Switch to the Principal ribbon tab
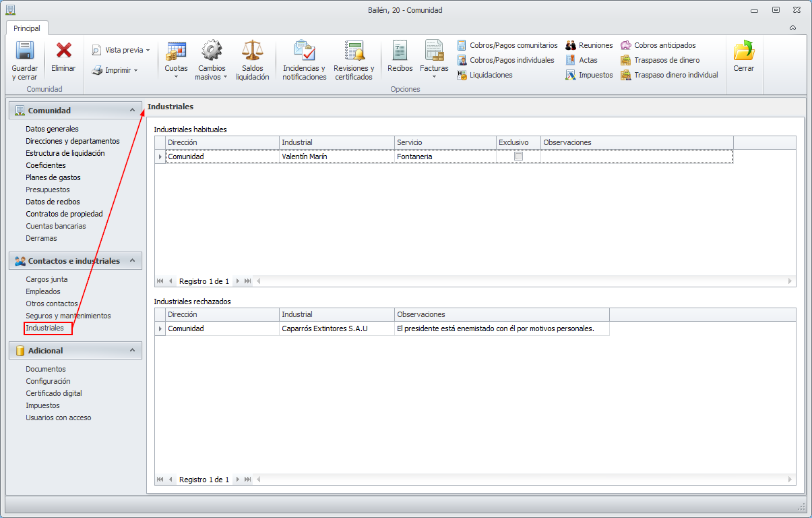 pyautogui.click(x=27, y=28)
